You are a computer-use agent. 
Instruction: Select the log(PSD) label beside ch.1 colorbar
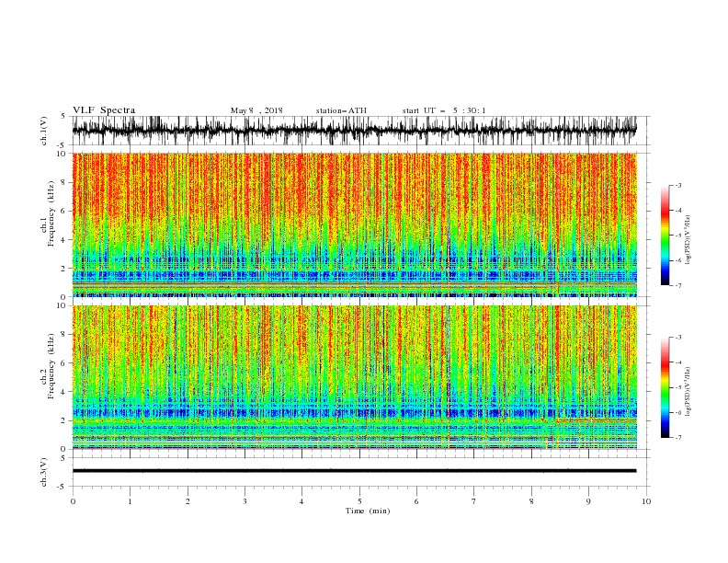(688, 240)
